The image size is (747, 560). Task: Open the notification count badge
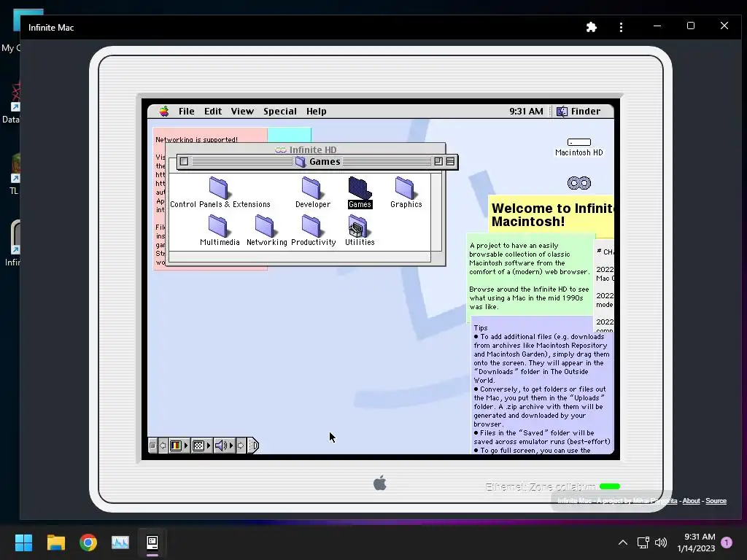[x=727, y=542]
